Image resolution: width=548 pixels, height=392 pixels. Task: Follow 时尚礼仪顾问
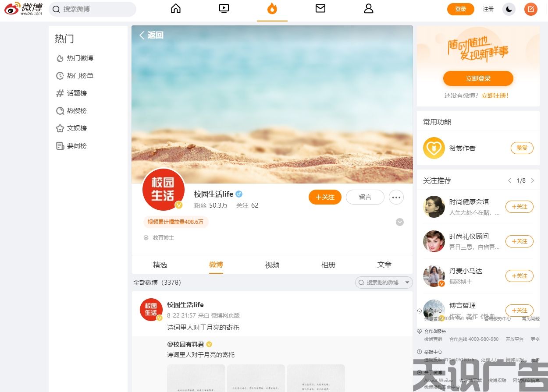tap(520, 241)
